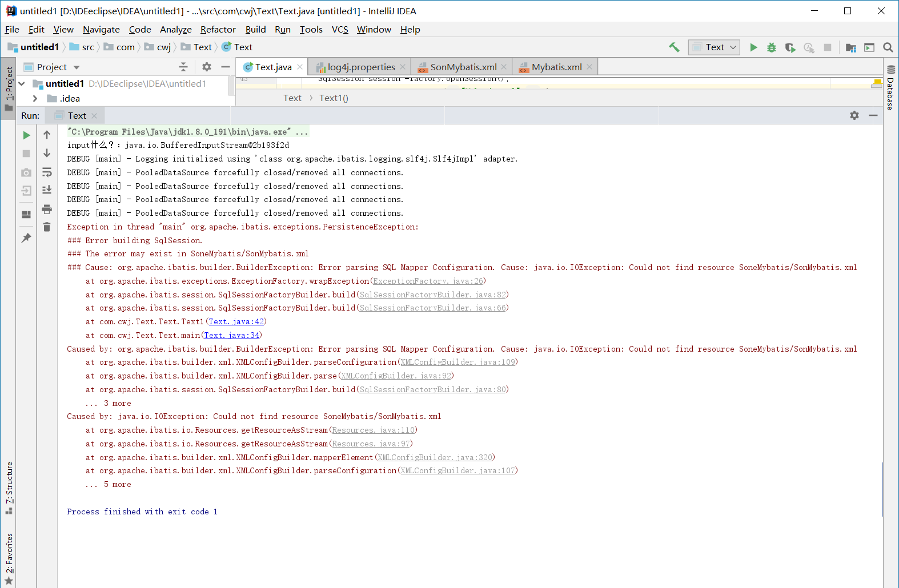Start debugging with the bug icon
The image size is (899, 588).
point(772,47)
